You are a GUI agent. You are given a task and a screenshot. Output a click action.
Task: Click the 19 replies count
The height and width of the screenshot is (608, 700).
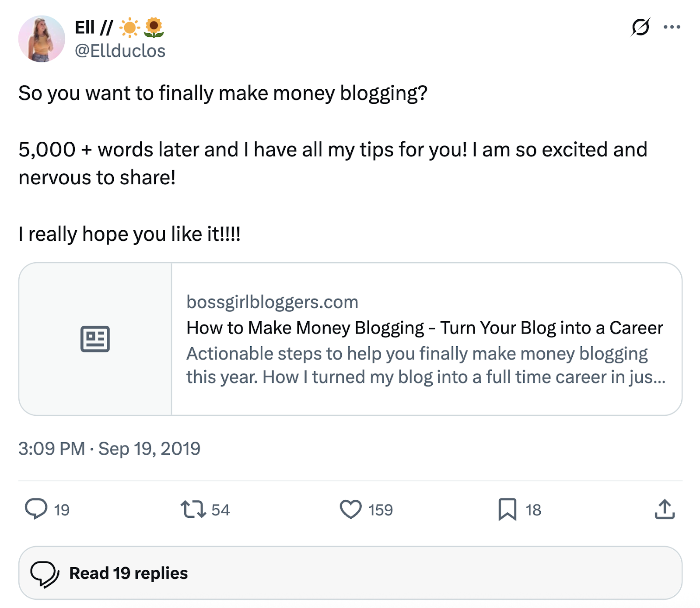[61, 509]
